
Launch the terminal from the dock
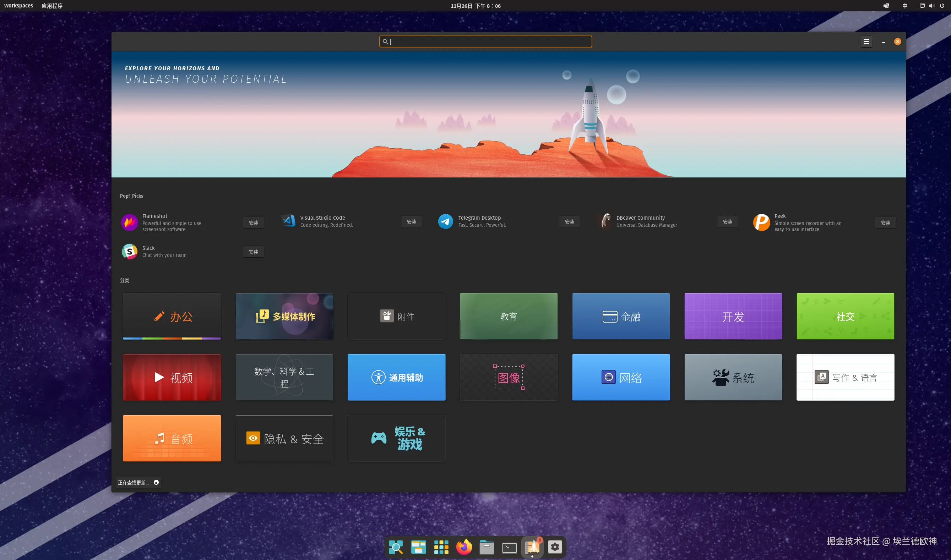[x=509, y=547]
